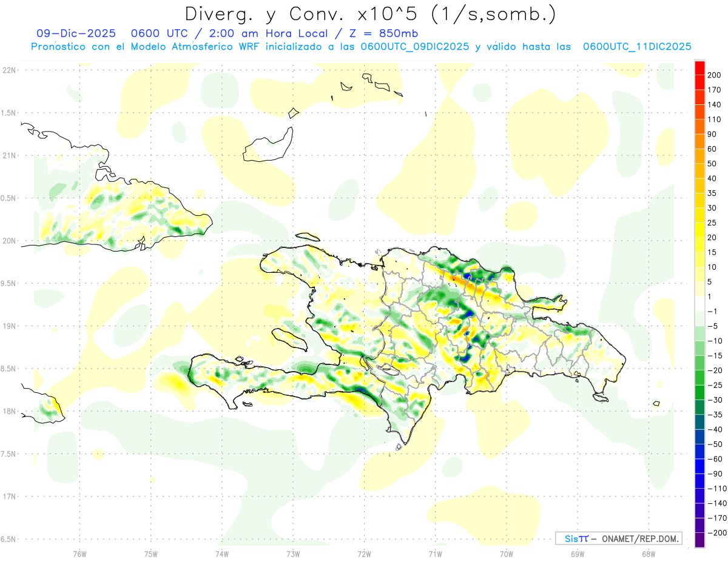Click the longitude axis label '76W'
728x562 pixels.
point(79,554)
